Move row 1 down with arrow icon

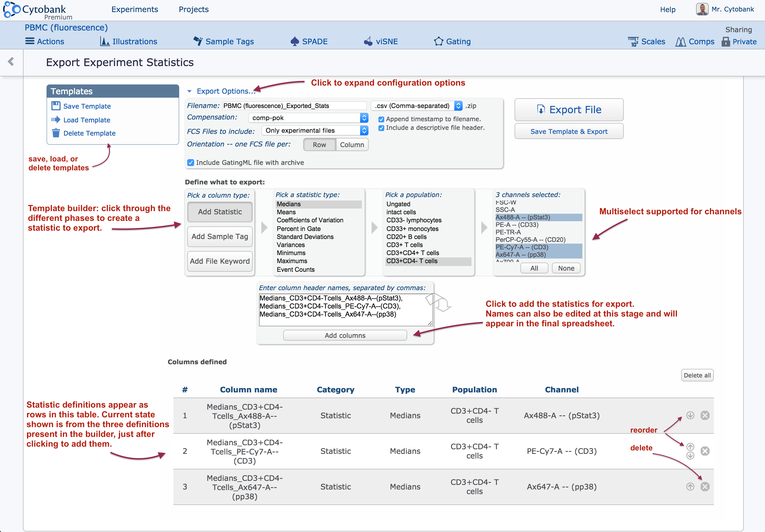click(690, 415)
